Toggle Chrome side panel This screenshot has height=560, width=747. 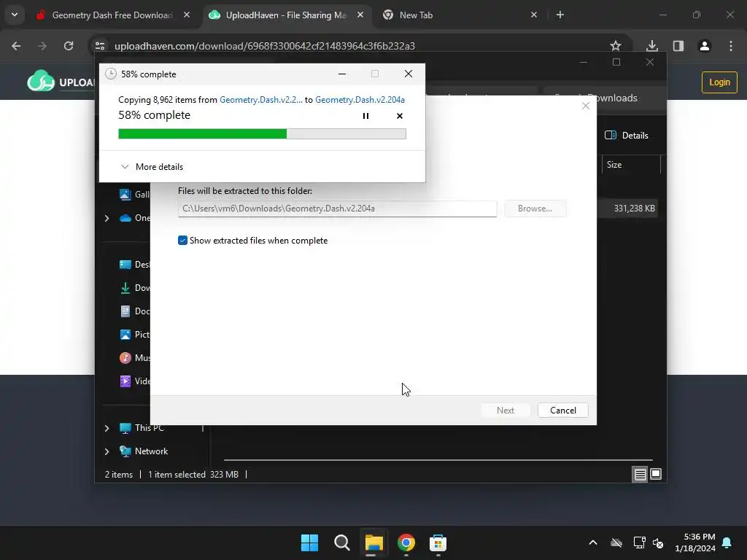click(x=678, y=46)
